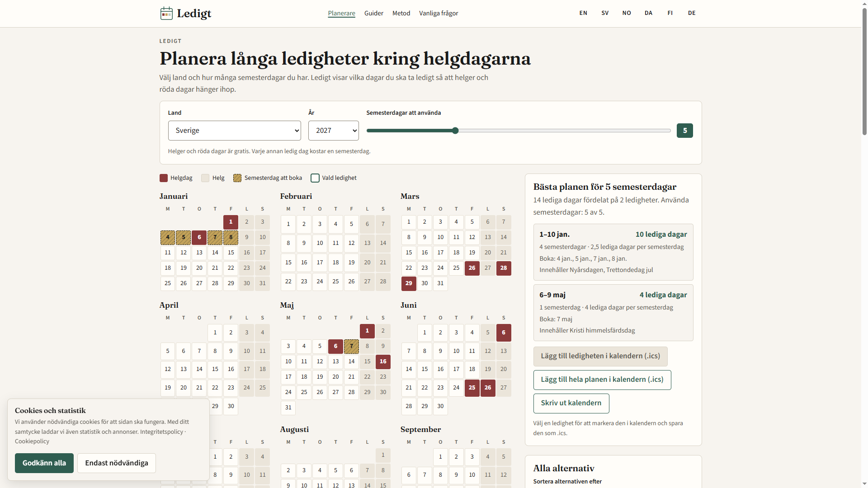Open the Land dropdown showing Sverige

pyautogui.click(x=234, y=131)
